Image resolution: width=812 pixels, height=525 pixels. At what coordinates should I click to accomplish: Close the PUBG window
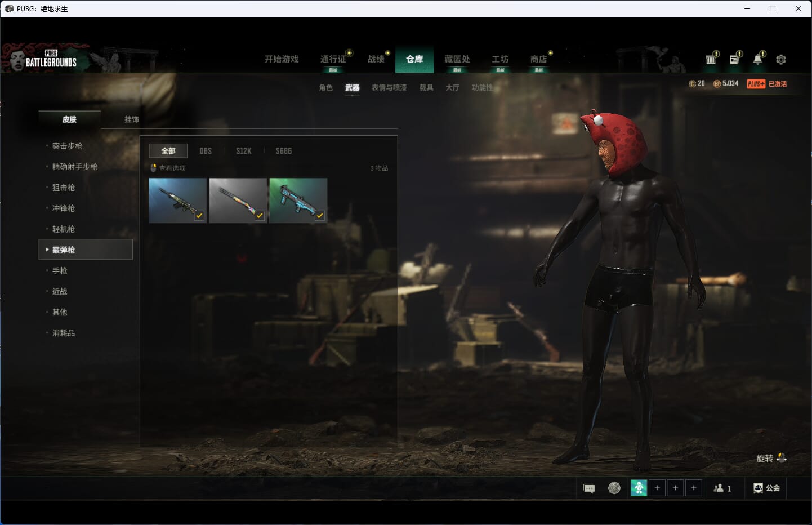click(798, 8)
